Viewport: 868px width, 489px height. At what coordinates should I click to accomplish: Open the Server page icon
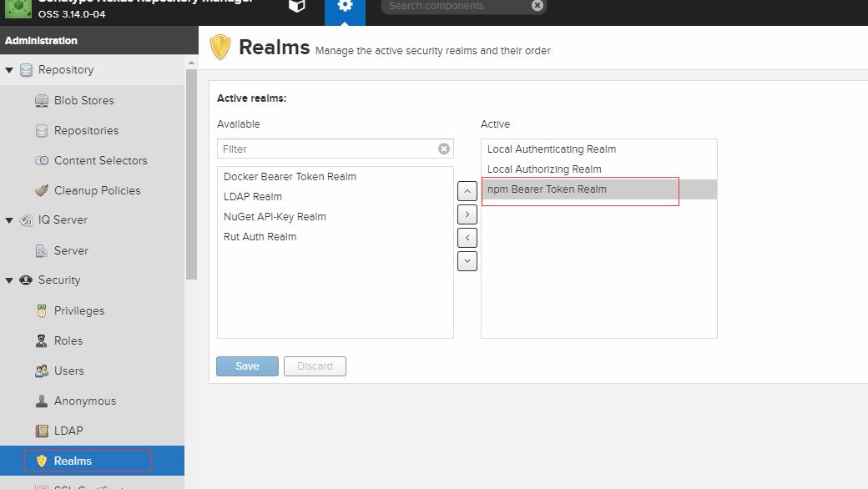click(42, 250)
